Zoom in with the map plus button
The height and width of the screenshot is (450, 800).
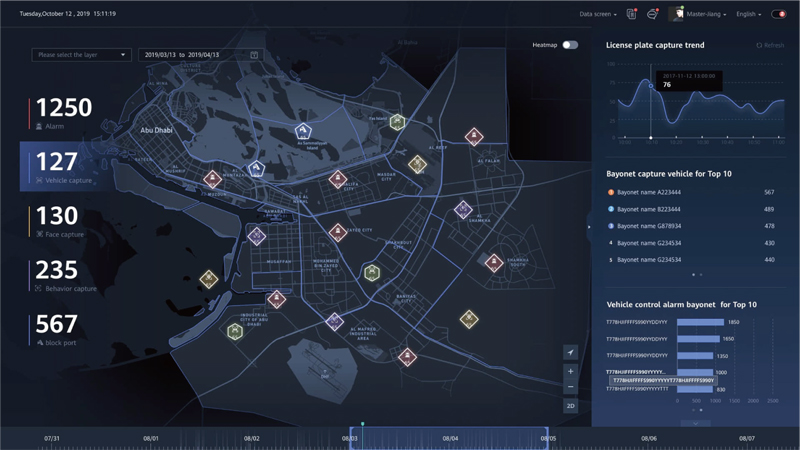570,371
